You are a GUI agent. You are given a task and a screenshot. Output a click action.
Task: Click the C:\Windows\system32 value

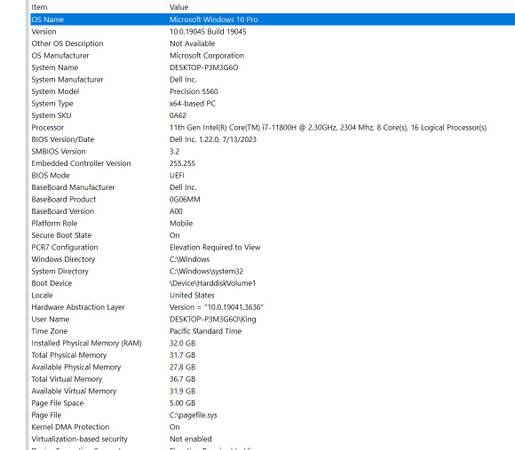coord(206,272)
